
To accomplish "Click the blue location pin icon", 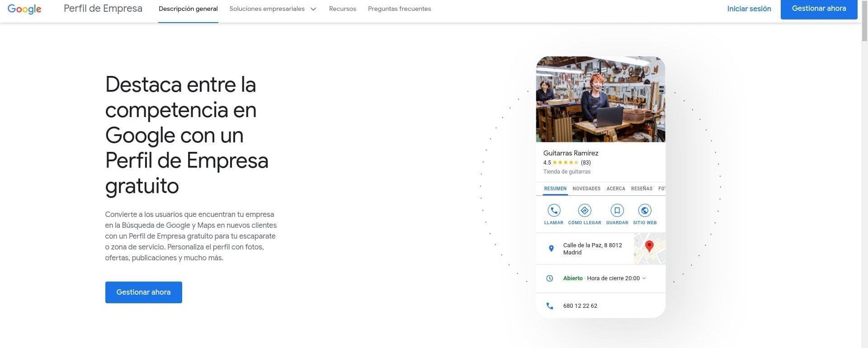I will 551,249.
